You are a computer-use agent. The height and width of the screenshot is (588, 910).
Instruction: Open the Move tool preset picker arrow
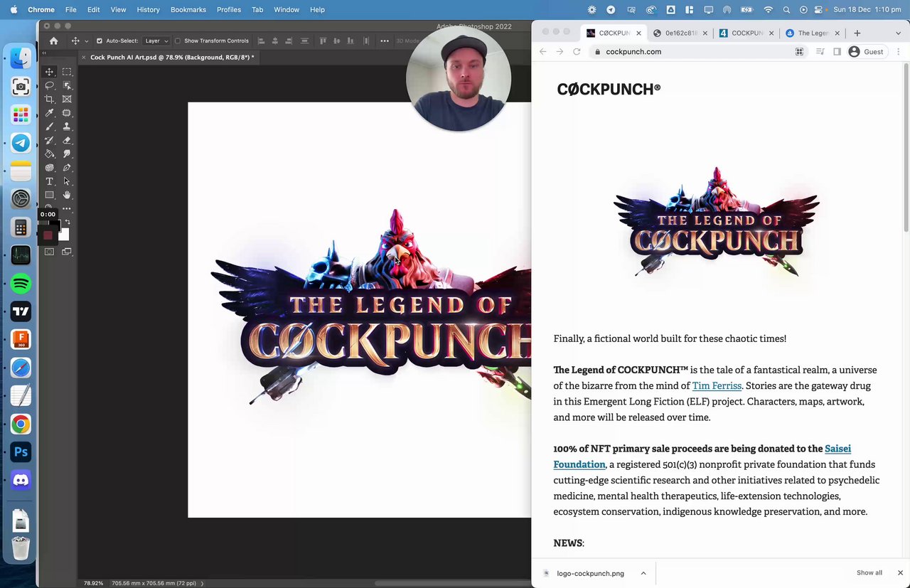pyautogui.click(x=87, y=41)
